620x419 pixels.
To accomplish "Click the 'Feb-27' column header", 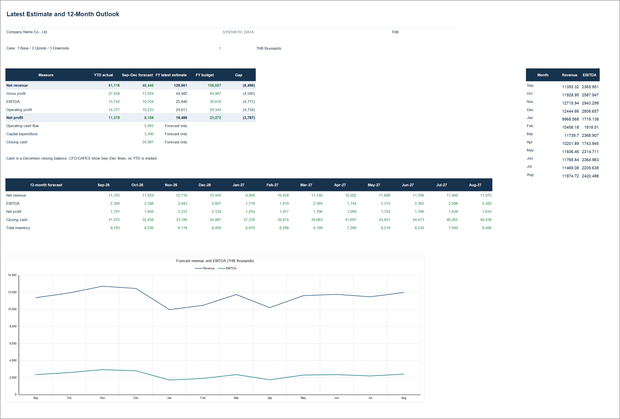I will [272, 185].
